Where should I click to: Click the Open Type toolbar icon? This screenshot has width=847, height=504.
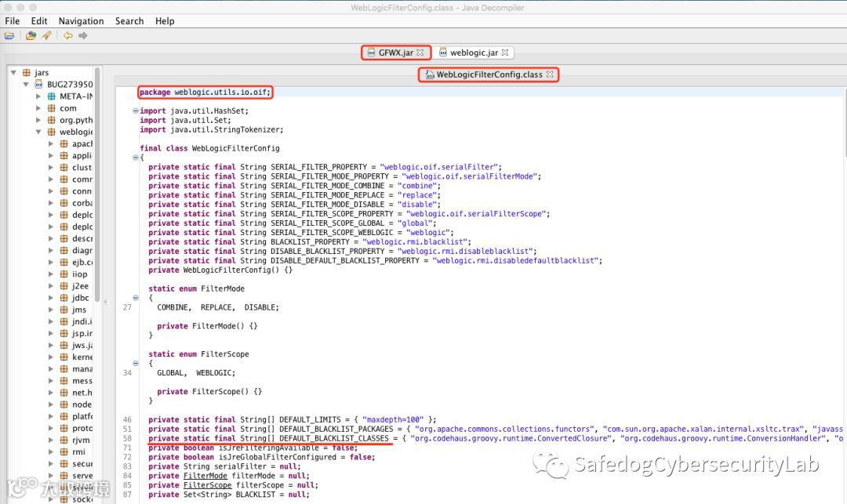pyautogui.click(x=31, y=35)
